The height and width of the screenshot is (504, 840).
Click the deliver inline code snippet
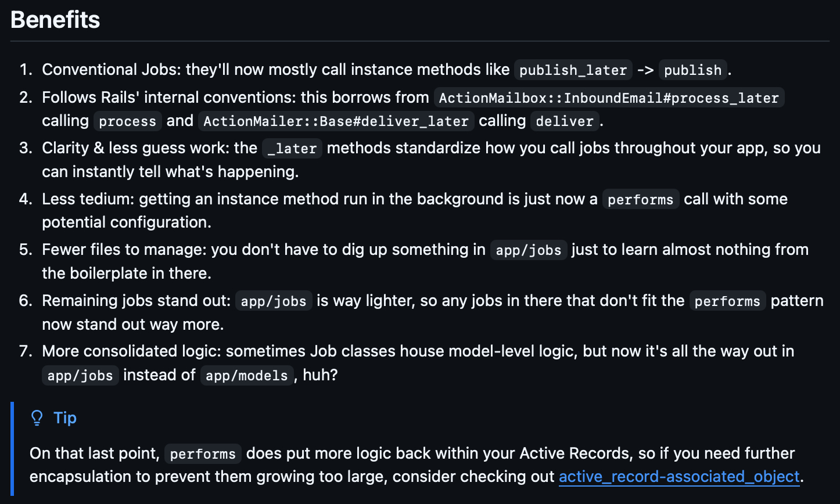(565, 121)
